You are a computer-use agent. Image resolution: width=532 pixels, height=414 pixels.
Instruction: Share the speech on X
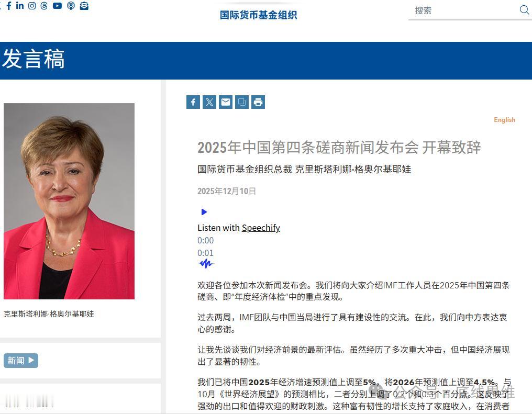pyautogui.click(x=209, y=102)
